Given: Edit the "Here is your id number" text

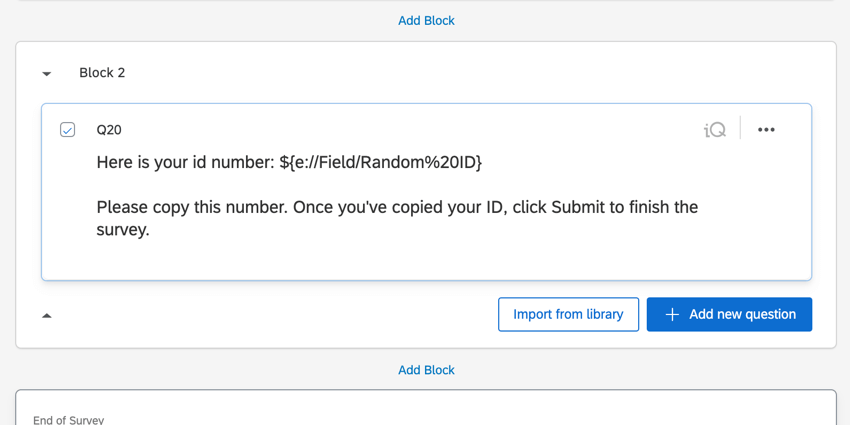Looking at the screenshot, I should 186,162.
